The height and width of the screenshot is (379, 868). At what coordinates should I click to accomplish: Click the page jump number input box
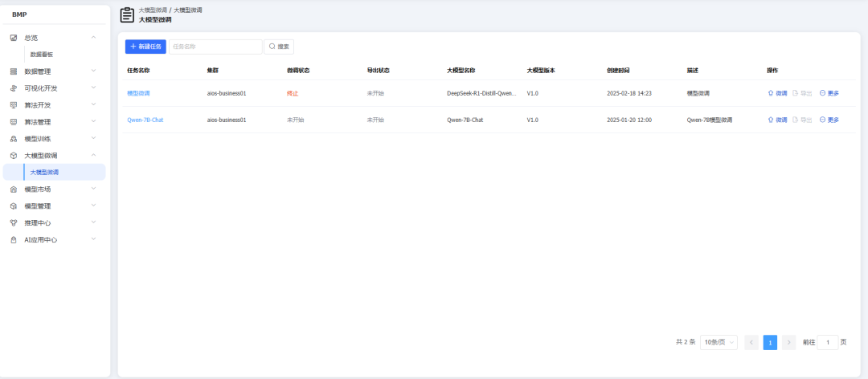tap(827, 342)
